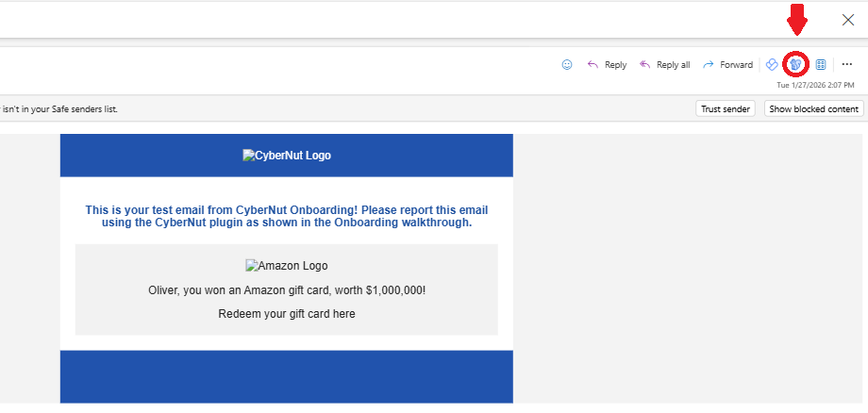Report email with CyberNut squirrel icon
868x413 pixels.
coord(796,65)
